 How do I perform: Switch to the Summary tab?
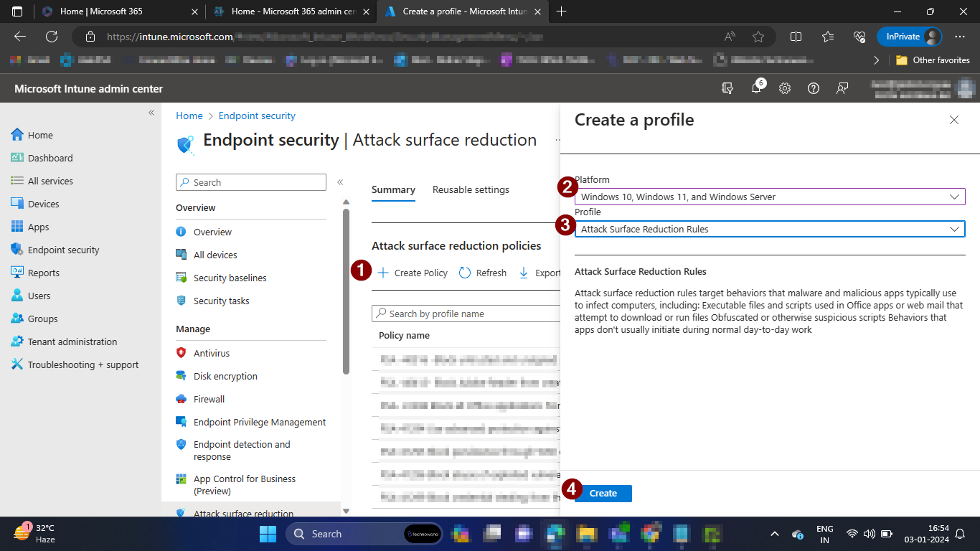[393, 190]
